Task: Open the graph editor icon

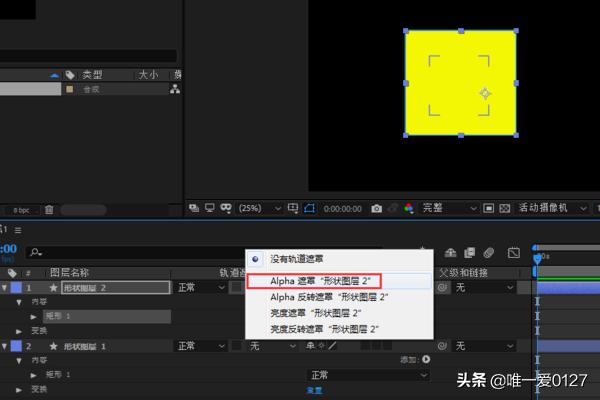Action: coord(514,253)
